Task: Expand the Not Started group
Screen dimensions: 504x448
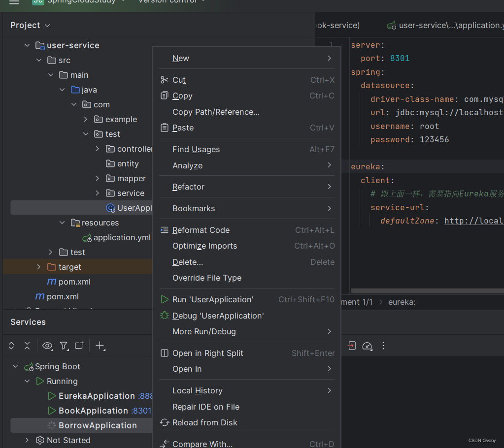Action: [27, 440]
